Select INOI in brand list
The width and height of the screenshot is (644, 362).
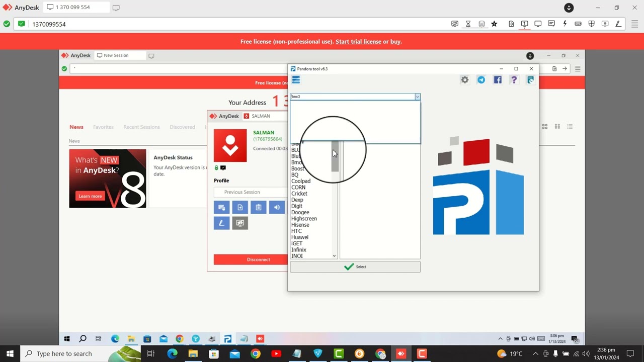(297, 256)
